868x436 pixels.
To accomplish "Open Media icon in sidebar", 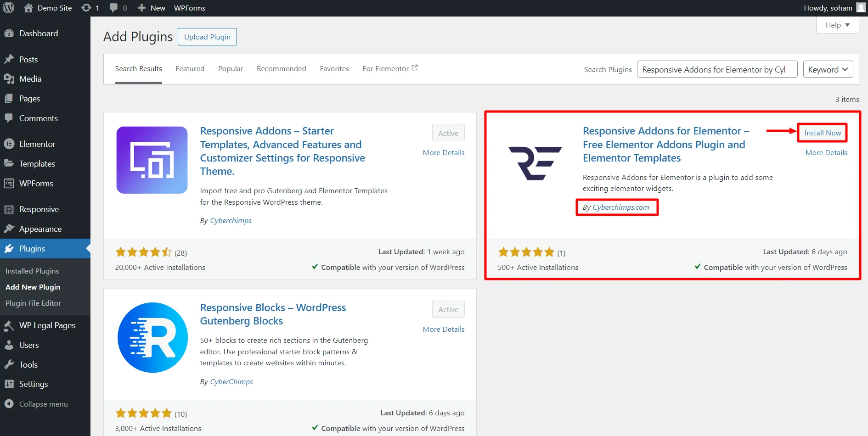I will 9,79.
